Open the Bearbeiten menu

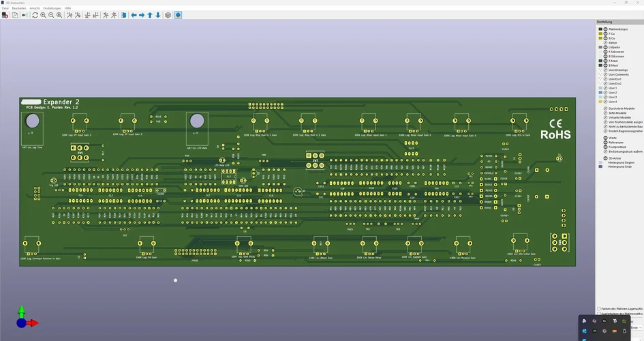pyautogui.click(x=19, y=8)
